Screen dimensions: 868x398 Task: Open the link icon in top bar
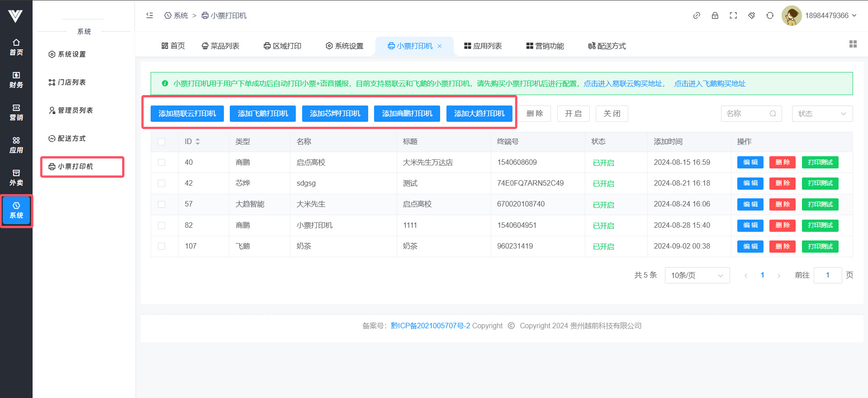click(697, 15)
